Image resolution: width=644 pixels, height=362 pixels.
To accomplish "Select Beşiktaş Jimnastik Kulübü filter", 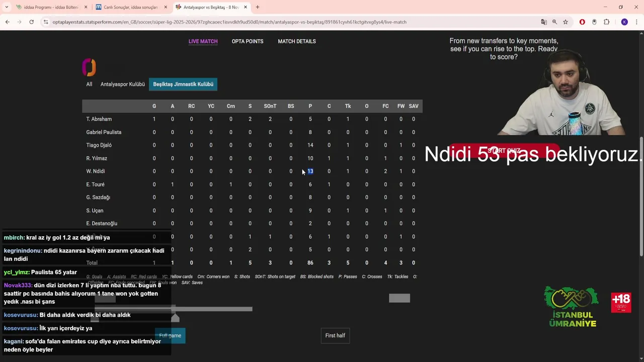I will click(x=183, y=84).
